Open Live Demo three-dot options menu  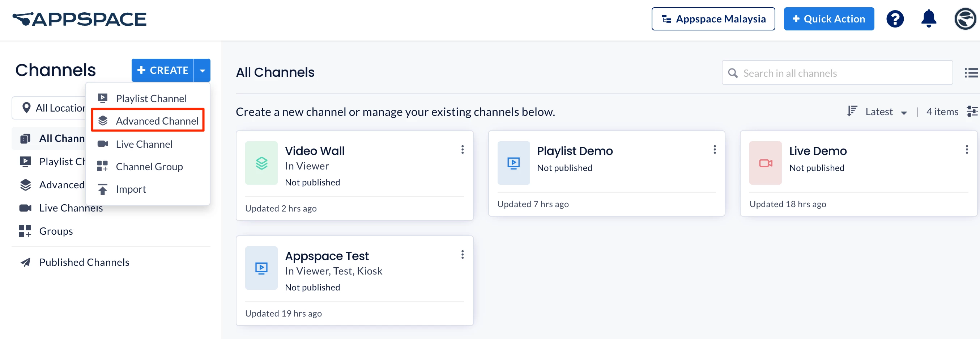(966, 150)
